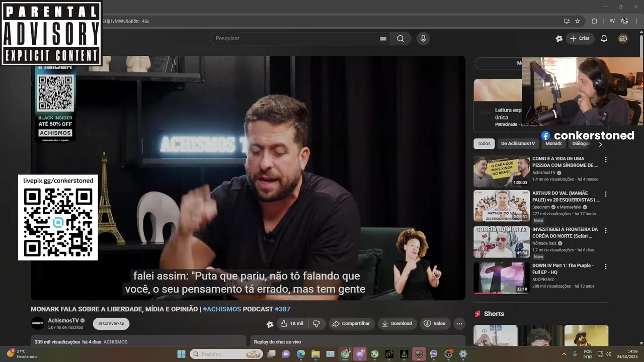Open the YouTube notifications bell
The image size is (644, 362).
click(x=604, y=39)
